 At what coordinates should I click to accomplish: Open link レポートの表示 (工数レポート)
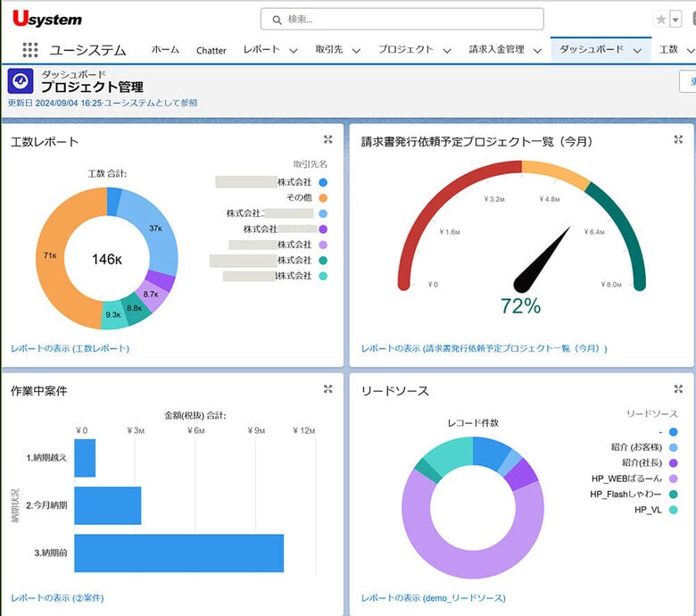pos(70,348)
